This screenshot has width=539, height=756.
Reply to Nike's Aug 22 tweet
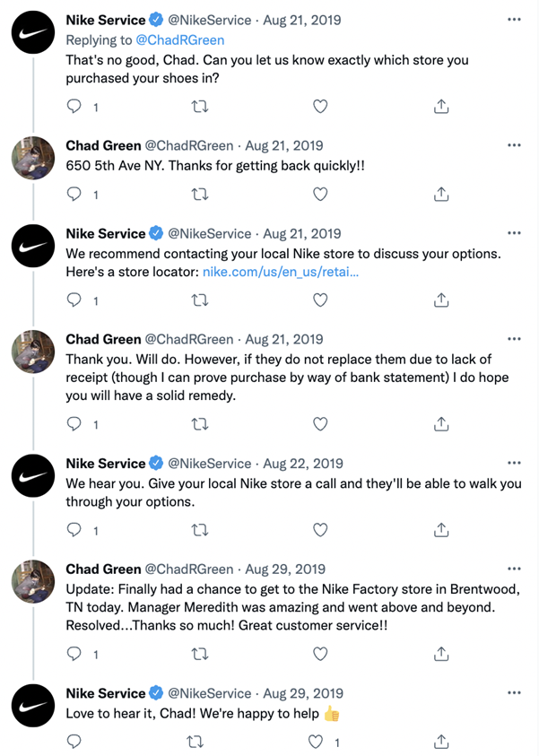[x=75, y=530]
